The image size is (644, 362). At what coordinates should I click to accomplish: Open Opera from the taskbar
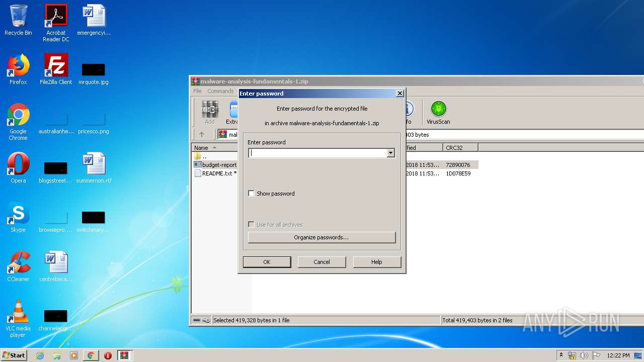pyautogui.click(x=108, y=355)
